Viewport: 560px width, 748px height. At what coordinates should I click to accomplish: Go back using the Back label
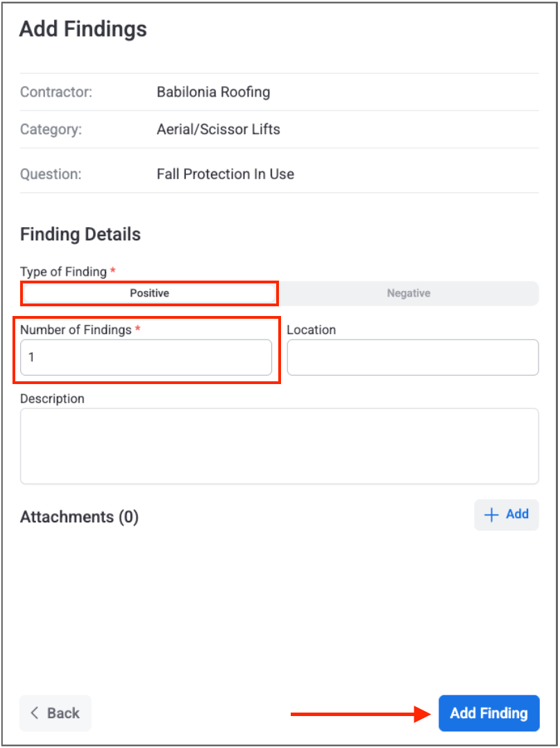click(x=63, y=713)
